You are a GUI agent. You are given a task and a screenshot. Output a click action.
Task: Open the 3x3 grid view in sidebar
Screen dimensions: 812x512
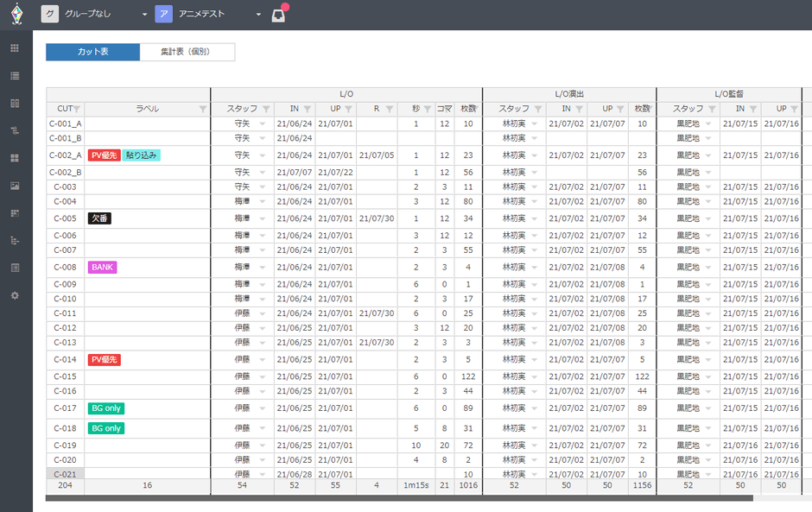coord(15,48)
